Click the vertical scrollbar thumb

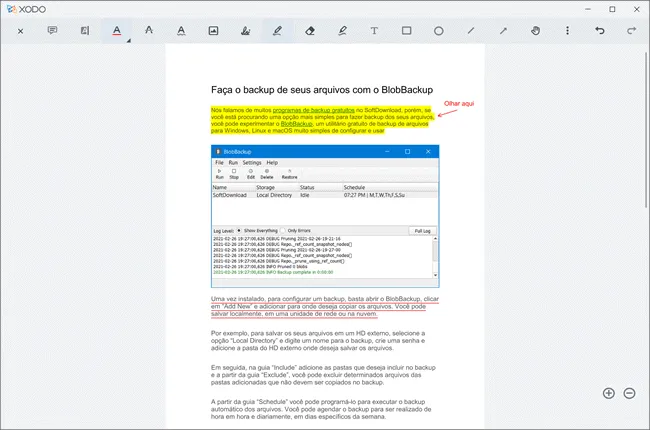[646, 129]
